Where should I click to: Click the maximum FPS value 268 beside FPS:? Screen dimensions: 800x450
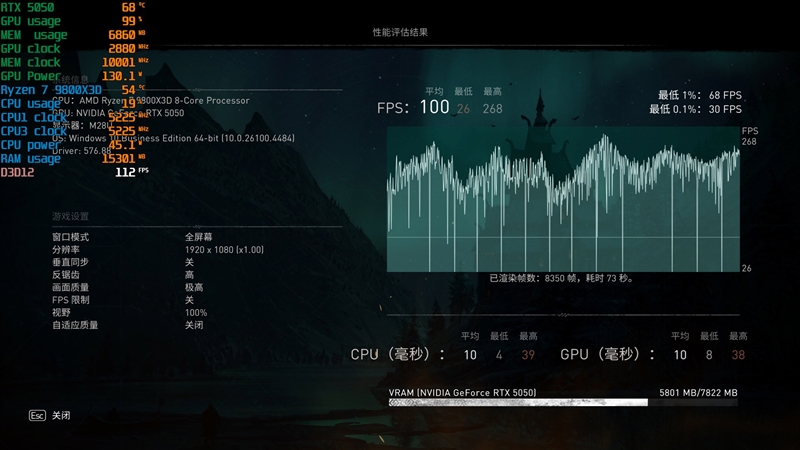pyautogui.click(x=492, y=109)
